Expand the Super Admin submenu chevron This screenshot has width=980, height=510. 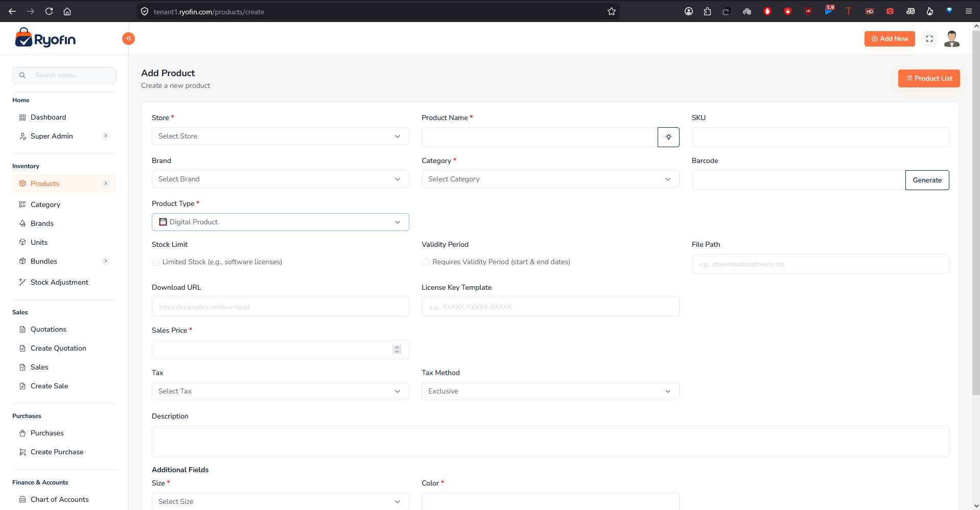coord(106,136)
